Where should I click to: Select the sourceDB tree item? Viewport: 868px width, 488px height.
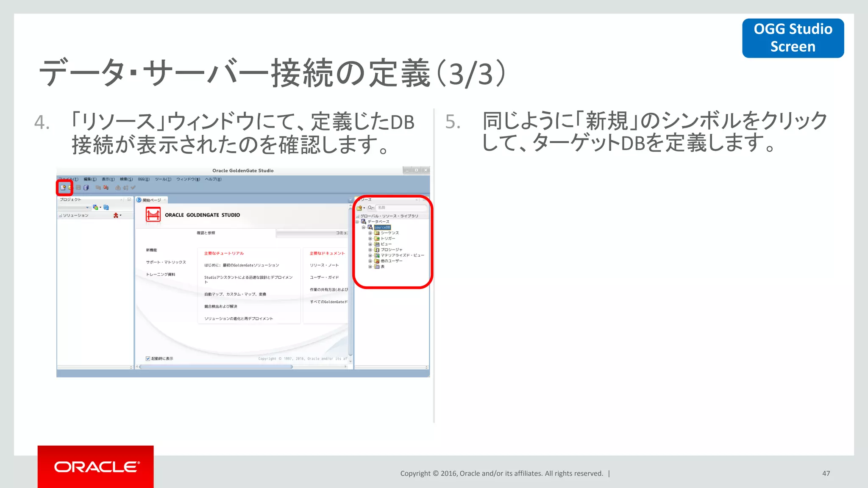(x=382, y=227)
